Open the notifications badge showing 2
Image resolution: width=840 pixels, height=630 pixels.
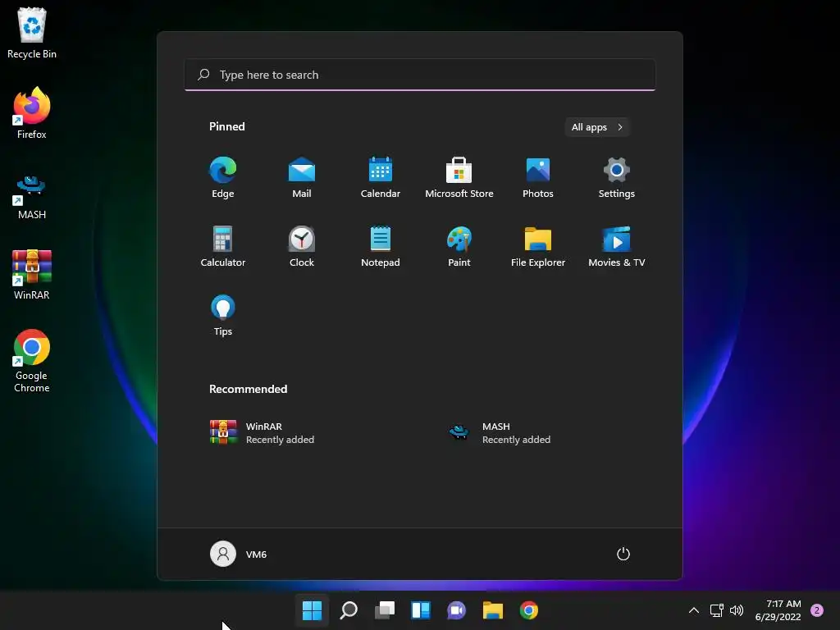click(817, 610)
